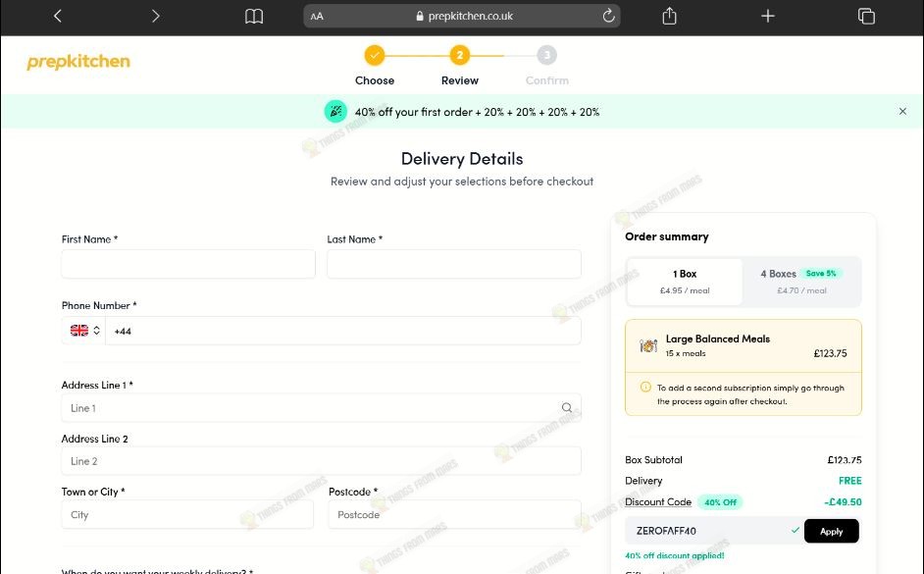Click the Large Balanced Meals title

click(x=718, y=339)
